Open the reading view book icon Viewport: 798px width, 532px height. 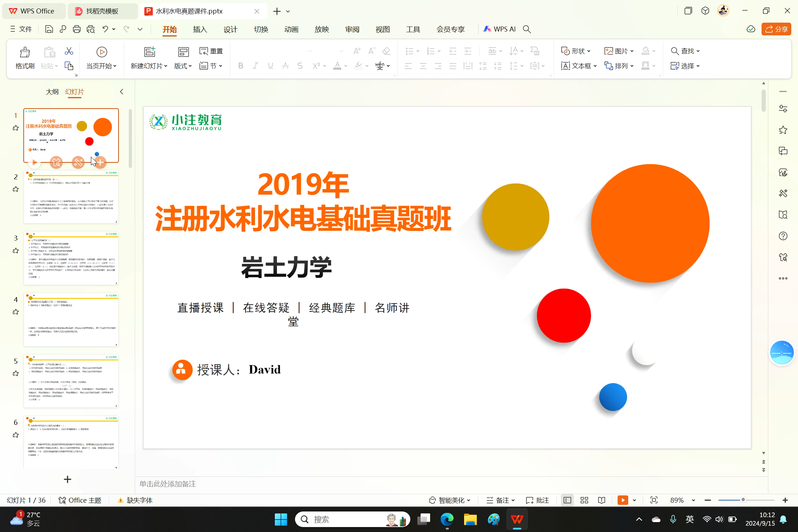[x=601, y=500]
